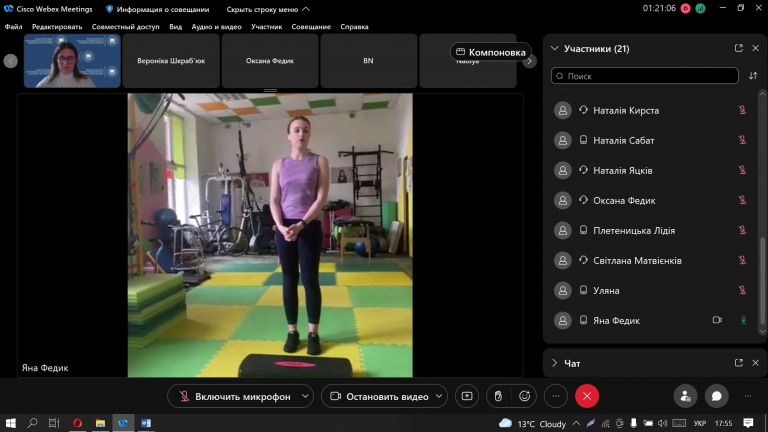
Task: Toggle the participants panel icon
Action: click(x=685, y=396)
